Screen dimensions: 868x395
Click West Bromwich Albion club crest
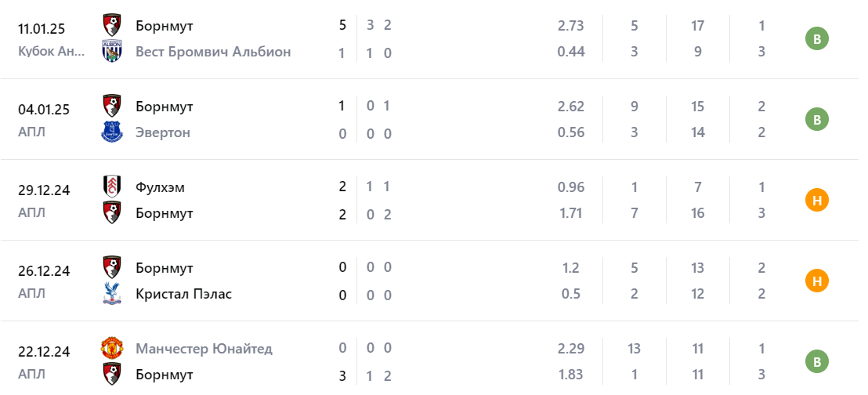coord(112,52)
